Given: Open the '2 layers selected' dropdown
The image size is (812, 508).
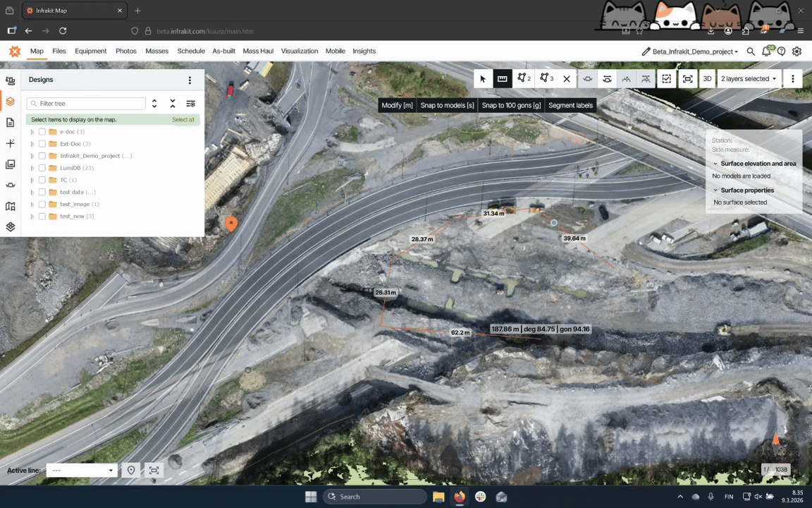Looking at the screenshot, I should point(749,79).
